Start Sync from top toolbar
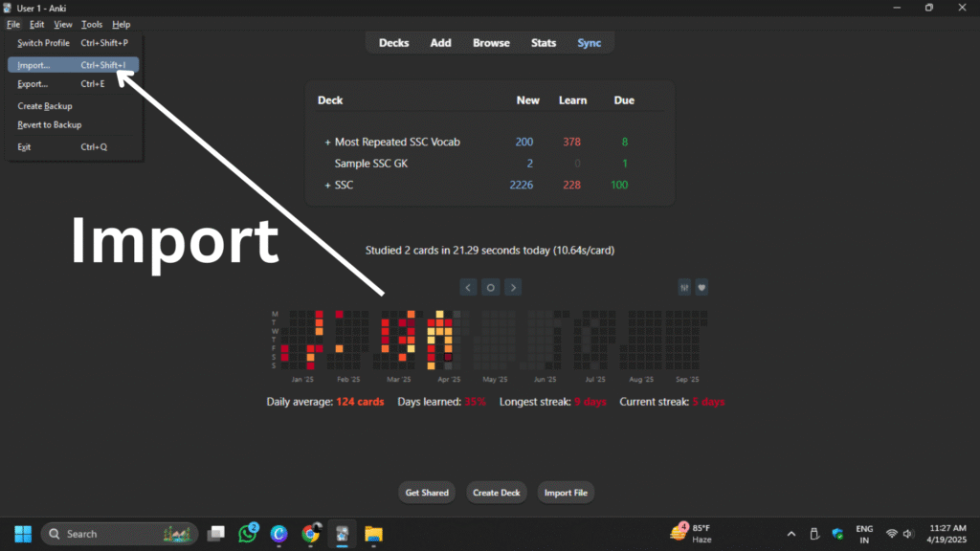 point(589,43)
